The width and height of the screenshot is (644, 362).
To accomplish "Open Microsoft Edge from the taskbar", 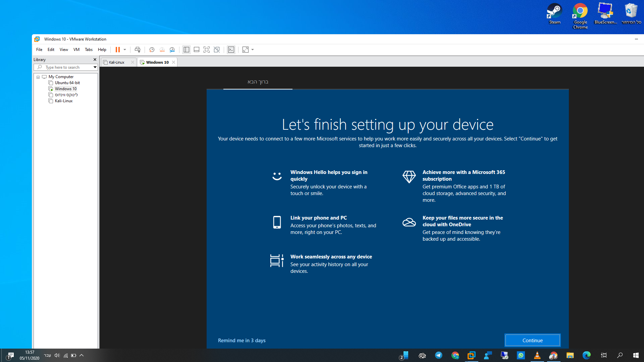I will coord(587,355).
